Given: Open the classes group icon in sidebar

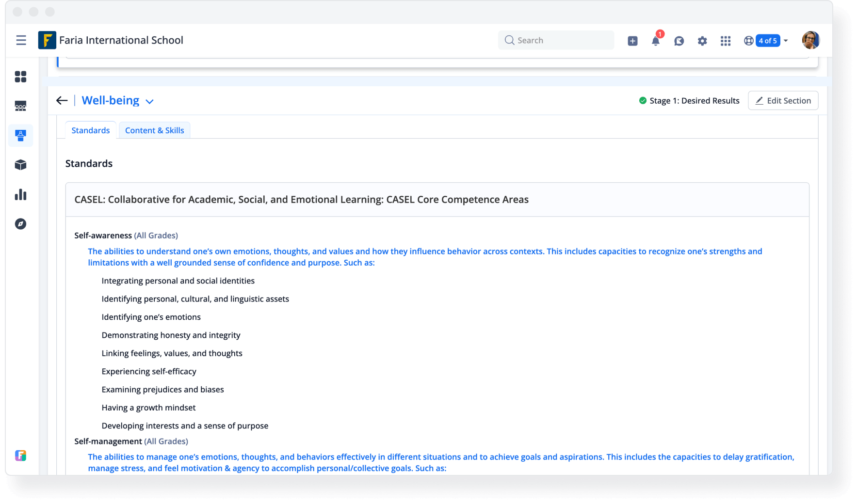Looking at the screenshot, I should click(x=20, y=106).
